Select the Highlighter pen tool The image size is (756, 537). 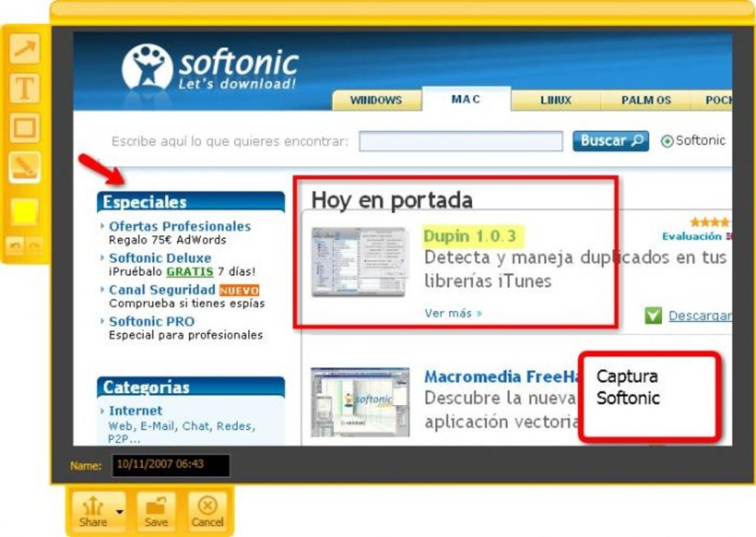click(24, 168)
